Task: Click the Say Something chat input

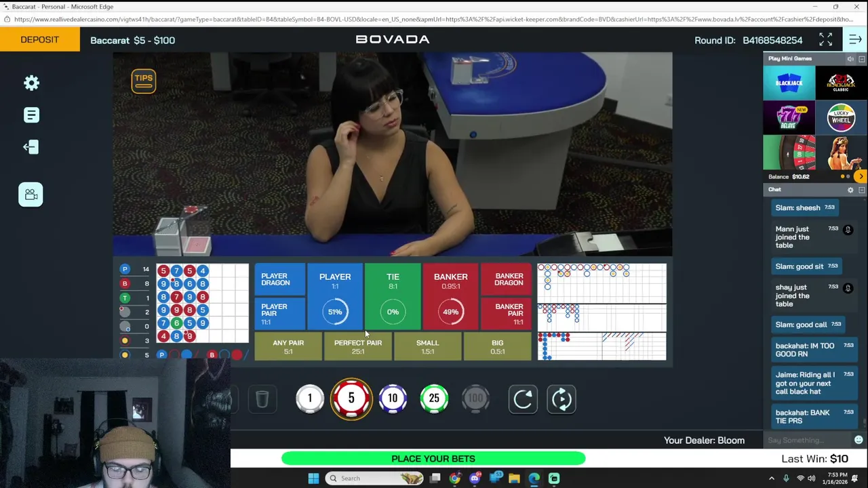Action: 807,441
